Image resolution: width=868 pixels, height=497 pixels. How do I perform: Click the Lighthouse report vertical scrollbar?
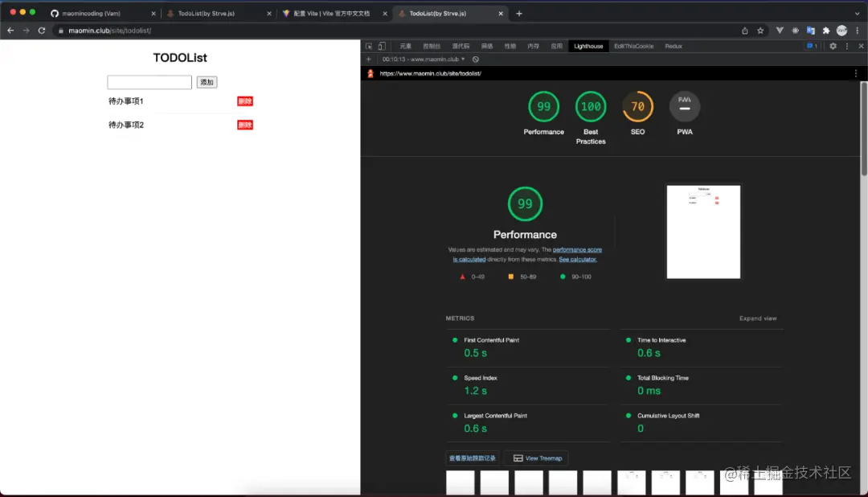coord(863,129)
